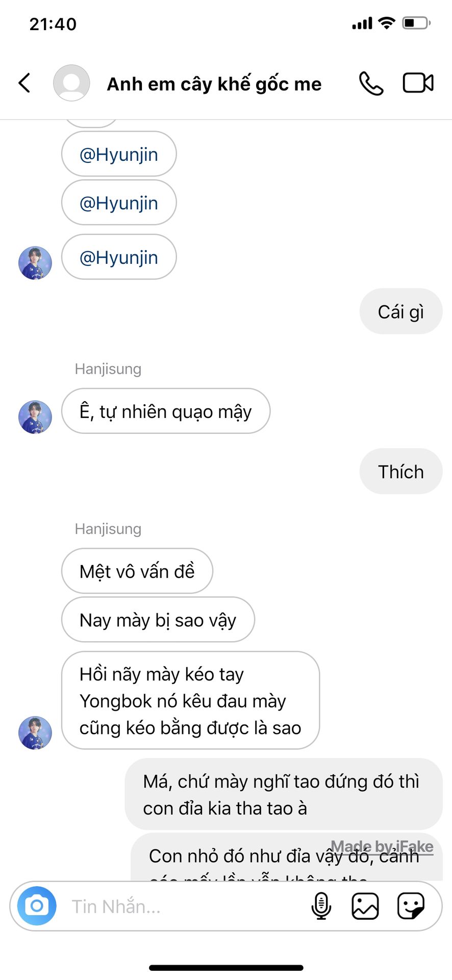This screenshot has height=980, width=452.
Task: Tap the first visible @Hyunjin mention
Action: [119, 154]
